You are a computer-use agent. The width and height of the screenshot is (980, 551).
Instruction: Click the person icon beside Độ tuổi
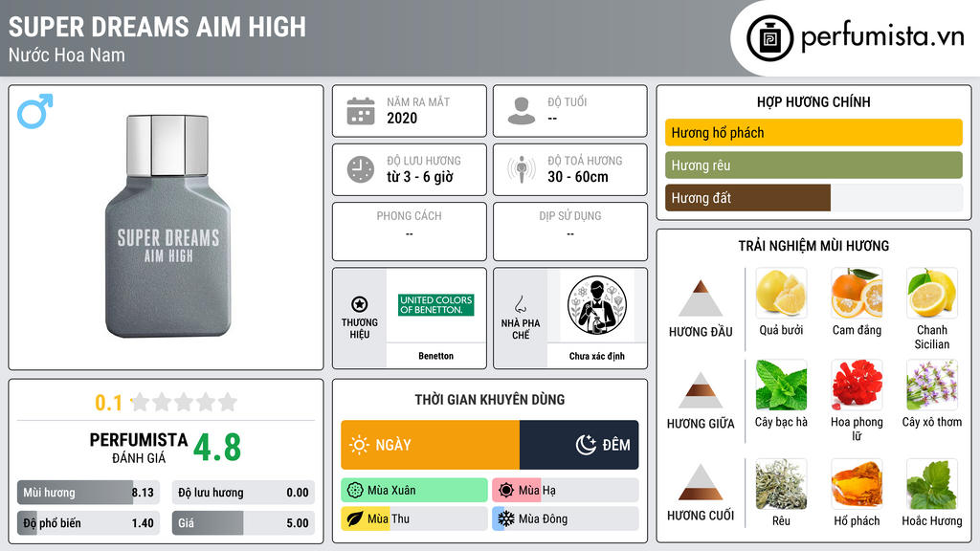[522, 111]
